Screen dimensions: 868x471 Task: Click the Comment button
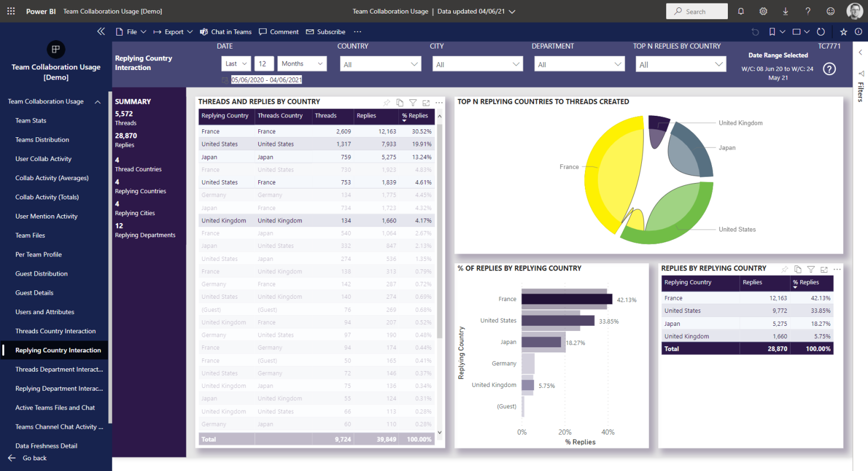click(279, 32)
